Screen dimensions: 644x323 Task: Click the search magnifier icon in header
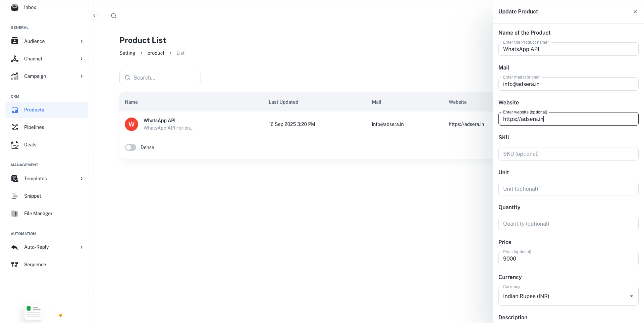coord(114,16)
